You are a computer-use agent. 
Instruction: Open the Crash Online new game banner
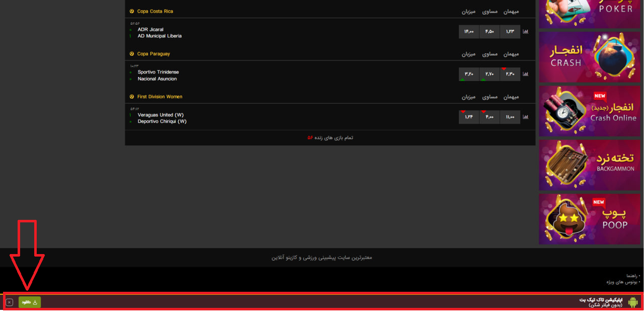pos(590,111)
